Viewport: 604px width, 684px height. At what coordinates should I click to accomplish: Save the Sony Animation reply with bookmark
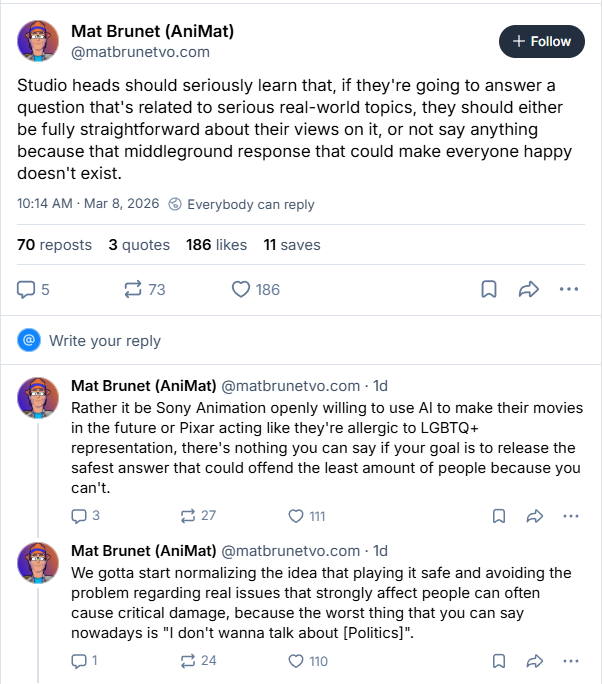(x=499, y=516)
